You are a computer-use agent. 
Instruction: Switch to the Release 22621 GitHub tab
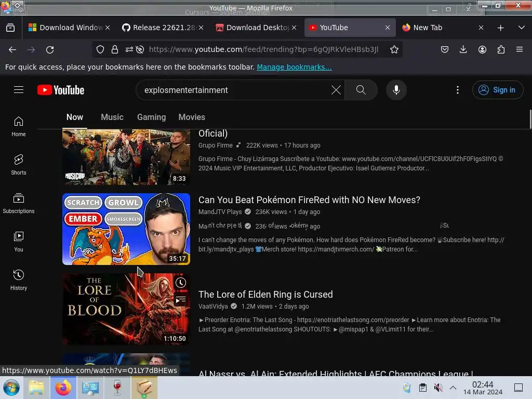point(163,28)
